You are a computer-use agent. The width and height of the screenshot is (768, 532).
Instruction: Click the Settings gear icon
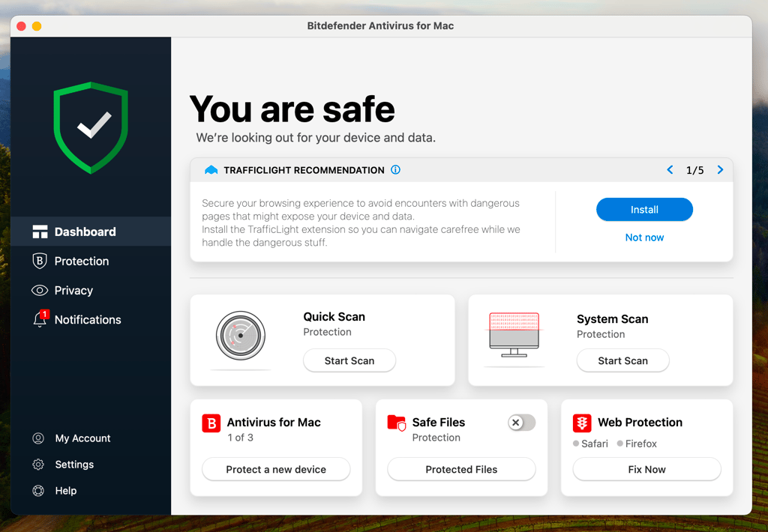(38, 465)
